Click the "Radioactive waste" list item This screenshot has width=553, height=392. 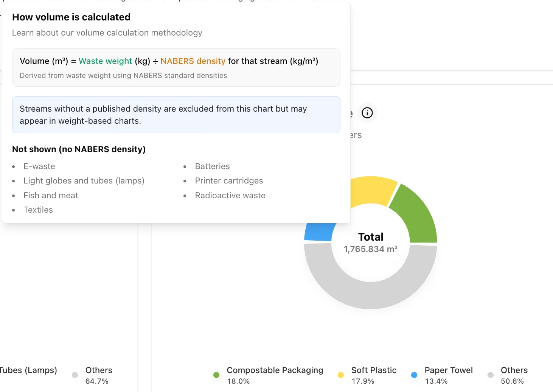click(x=230, y=196)
